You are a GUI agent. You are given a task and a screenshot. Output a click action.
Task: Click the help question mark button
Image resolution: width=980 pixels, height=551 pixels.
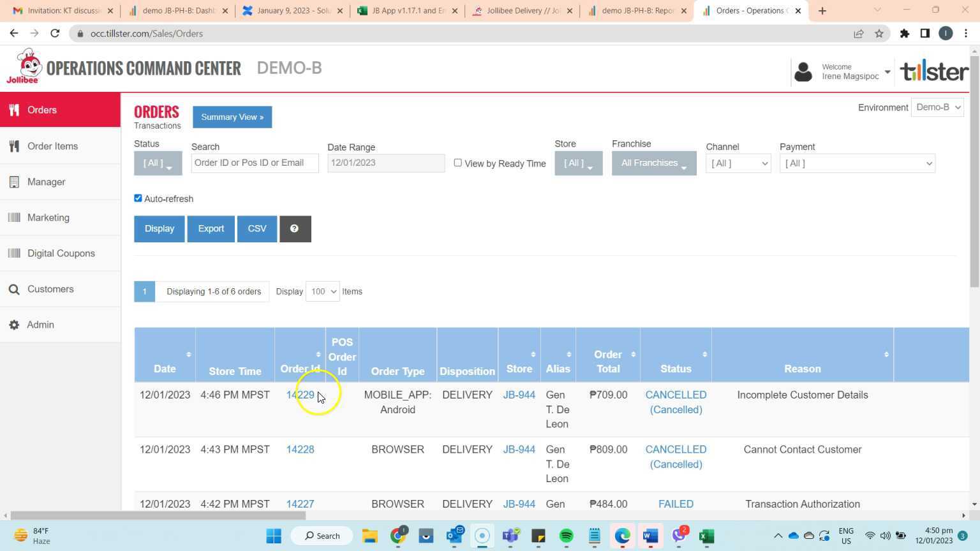(295, 229)
